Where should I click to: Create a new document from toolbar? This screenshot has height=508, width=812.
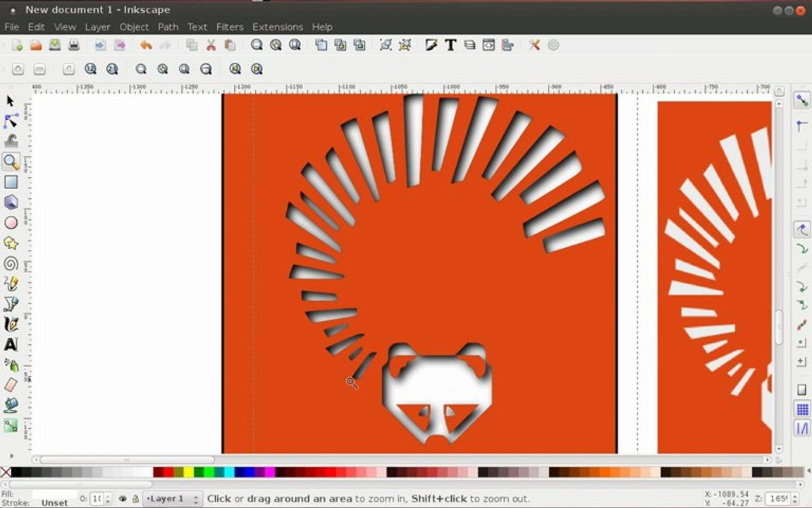click(17, 45)
